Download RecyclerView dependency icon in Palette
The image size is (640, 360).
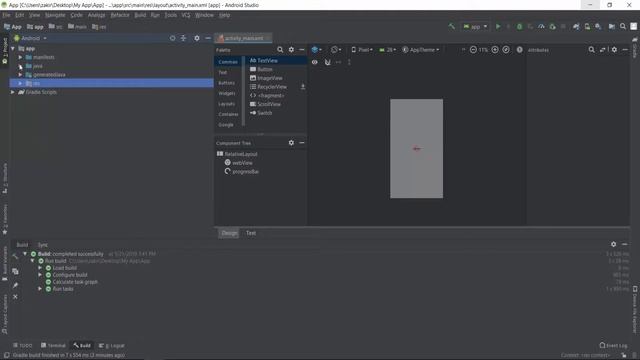click(303, 87)
